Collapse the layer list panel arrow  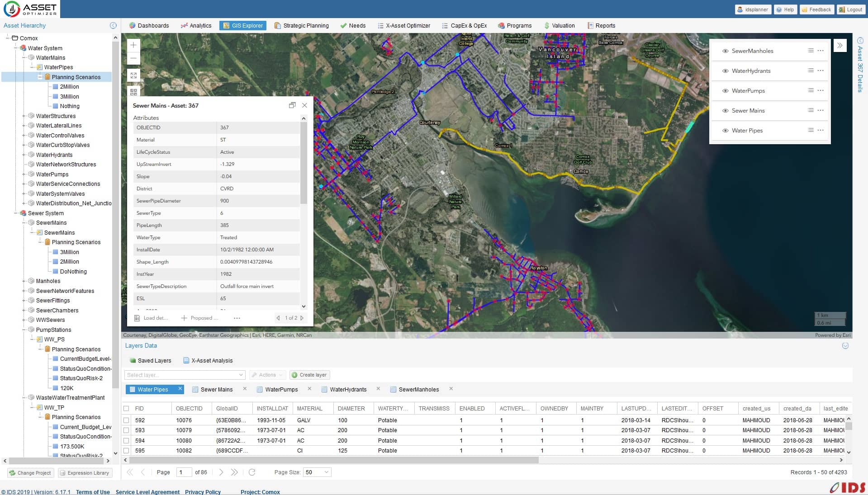click(x=840, y=46)
